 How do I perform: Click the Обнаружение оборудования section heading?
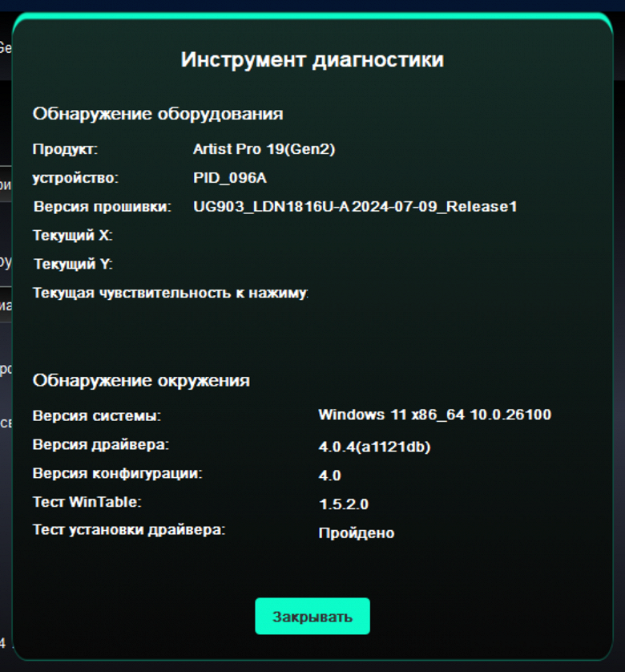pyautogui.click(x=158, y=114)
